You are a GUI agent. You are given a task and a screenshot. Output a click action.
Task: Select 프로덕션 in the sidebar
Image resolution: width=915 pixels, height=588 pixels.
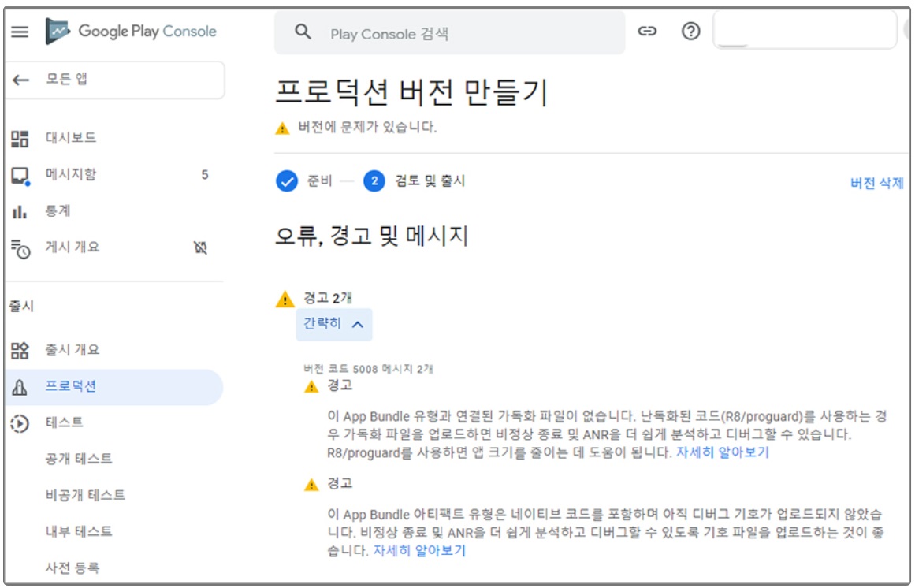pos(114,387)
